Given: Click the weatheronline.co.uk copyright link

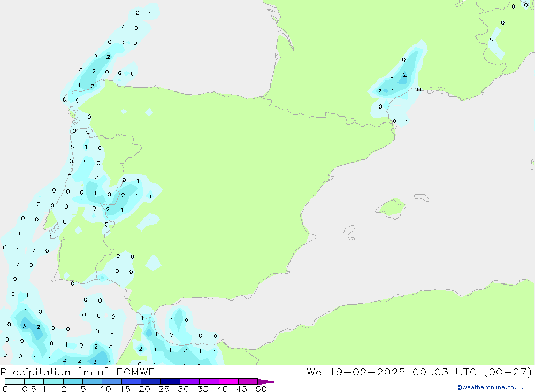Looking at the screenshot, I should click(490, 387).
